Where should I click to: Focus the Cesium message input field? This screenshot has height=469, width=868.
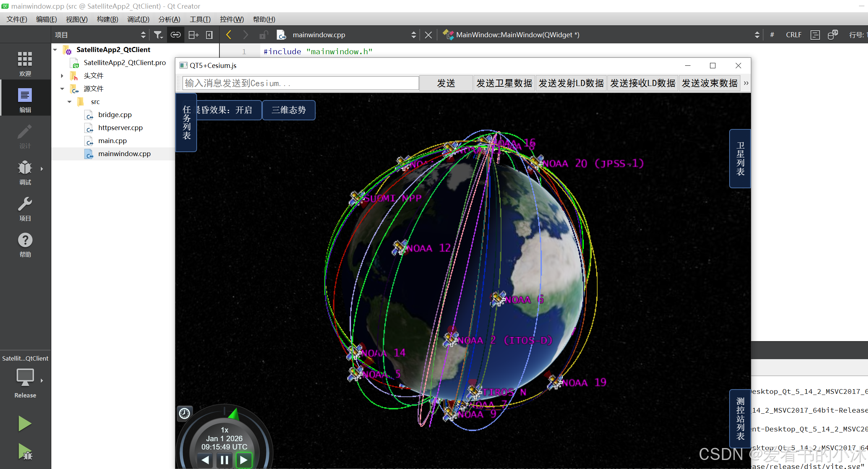[301, 83]
